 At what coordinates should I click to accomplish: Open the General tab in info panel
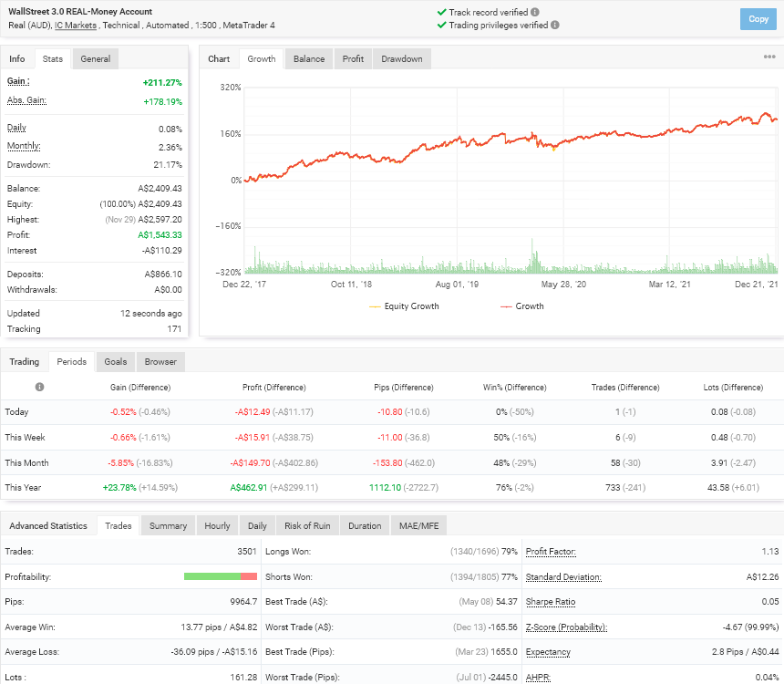pyautogui.click(x=95, y=59)
